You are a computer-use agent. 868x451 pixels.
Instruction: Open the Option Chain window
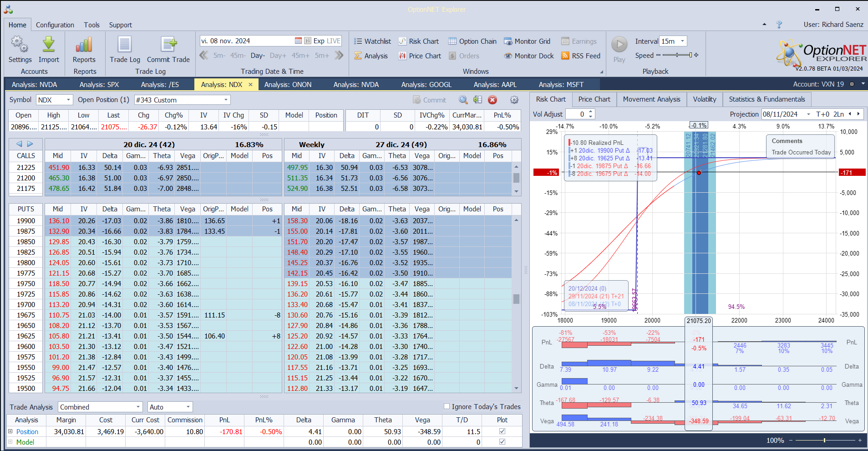[472, 41]
